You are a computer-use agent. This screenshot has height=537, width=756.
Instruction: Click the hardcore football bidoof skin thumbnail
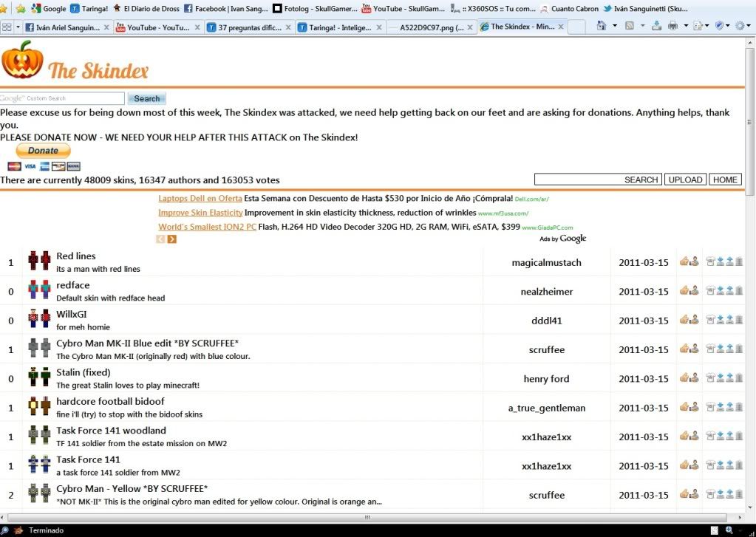tap(39, 406)
